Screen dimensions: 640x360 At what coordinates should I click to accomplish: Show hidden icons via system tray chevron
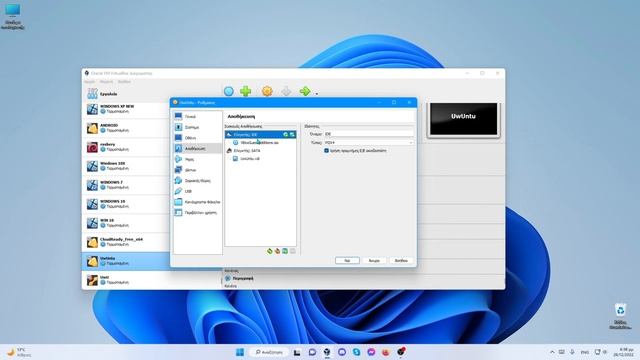coord(552,352)
